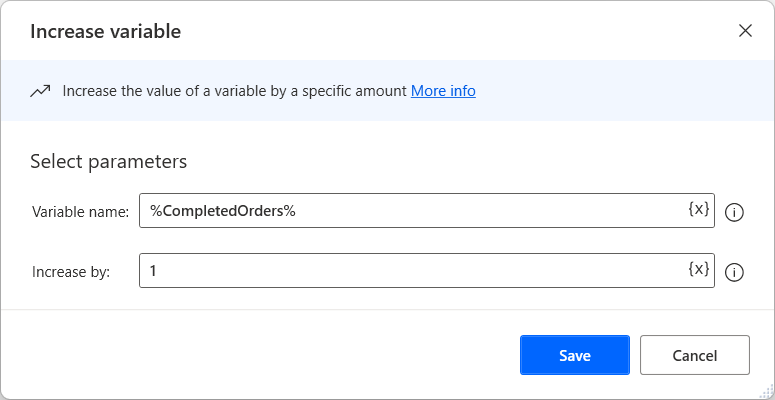Click the Select parameters heading
775x400 pixels.
(108, 161)
